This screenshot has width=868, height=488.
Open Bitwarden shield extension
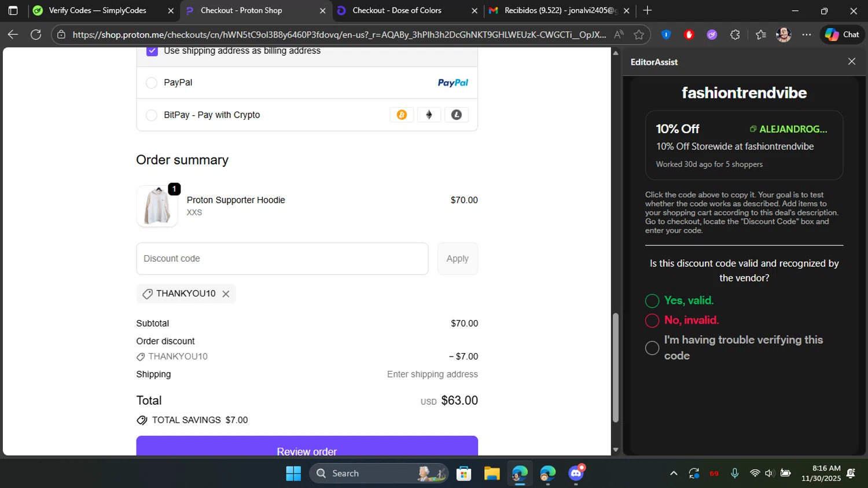pyautogui.click(x=666, y=35)
